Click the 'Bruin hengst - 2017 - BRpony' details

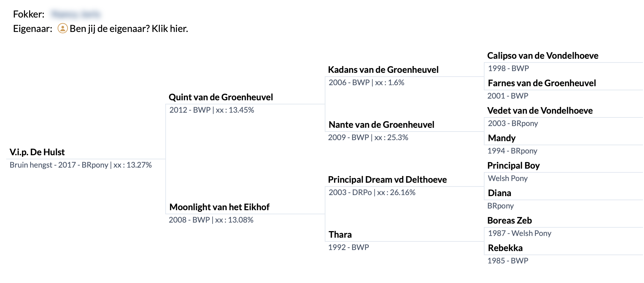59,165
